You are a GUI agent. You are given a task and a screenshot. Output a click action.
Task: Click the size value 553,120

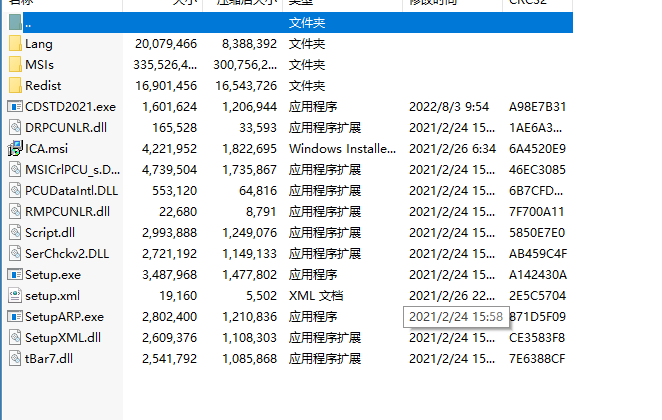(x=174, y=191)
